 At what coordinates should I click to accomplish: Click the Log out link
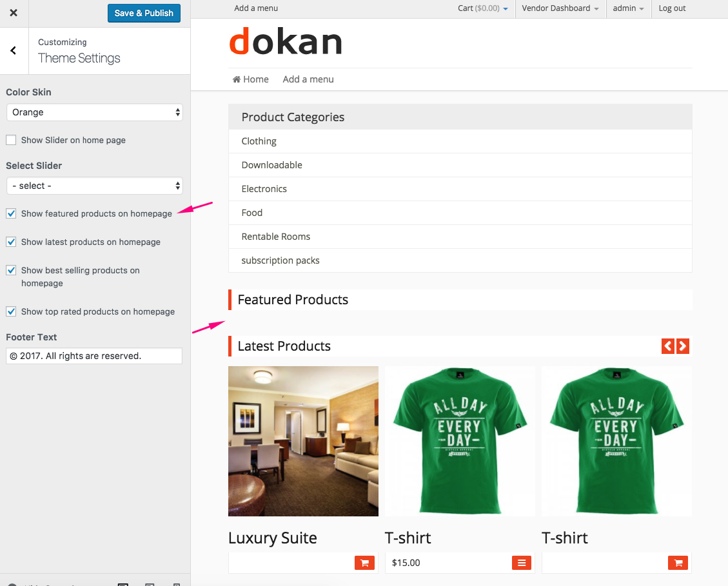(672, 8)
